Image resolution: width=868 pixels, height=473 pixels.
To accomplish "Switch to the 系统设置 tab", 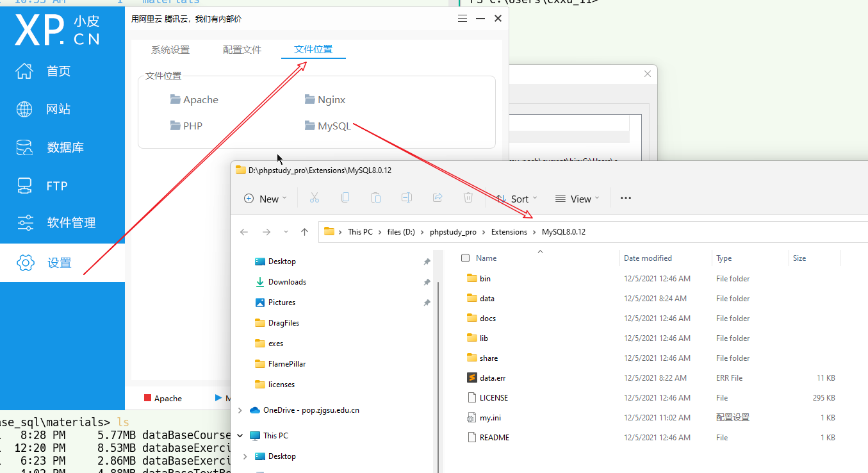I will (x=170, y=49).
